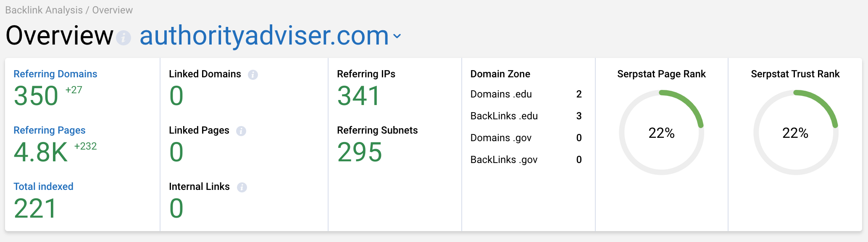Viewport: 868px width, 242px height.
Task: Click the Overview breadcrumb item
Action: coord(112,10)
